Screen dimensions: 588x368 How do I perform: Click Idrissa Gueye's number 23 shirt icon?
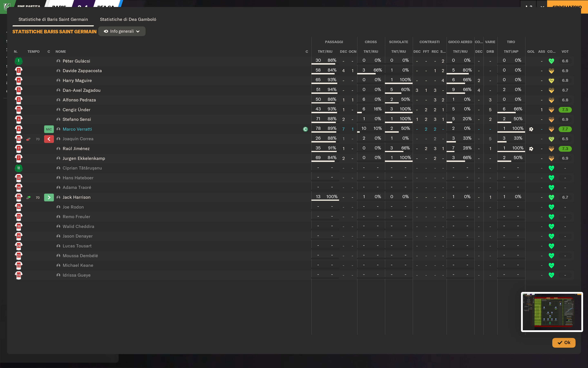tap(19, 275)
